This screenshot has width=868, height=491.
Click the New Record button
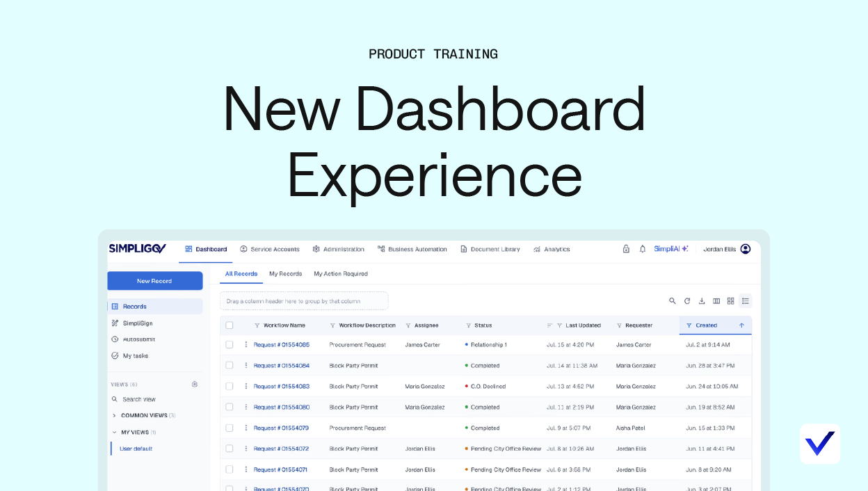pyautogui.click(x=154, y=281)
